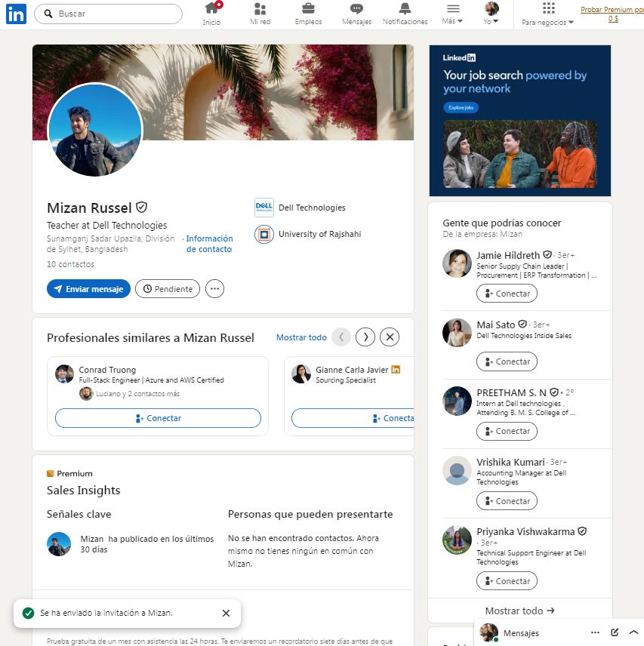Close the invitation sent toast
Image resolution: width=644 pixels, height=646 pixels.
coord(226,613)
